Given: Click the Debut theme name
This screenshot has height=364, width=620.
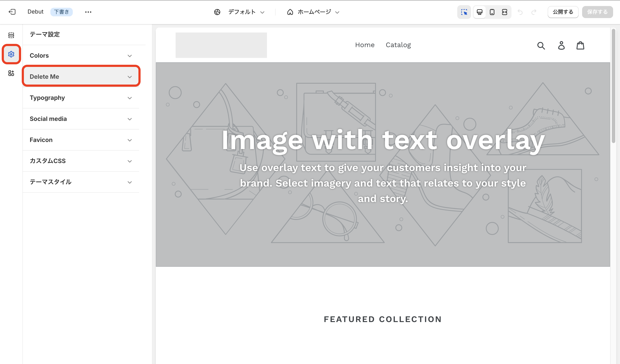Looking at the screenshot, I should pyautogui.click(x=36, y=12).
